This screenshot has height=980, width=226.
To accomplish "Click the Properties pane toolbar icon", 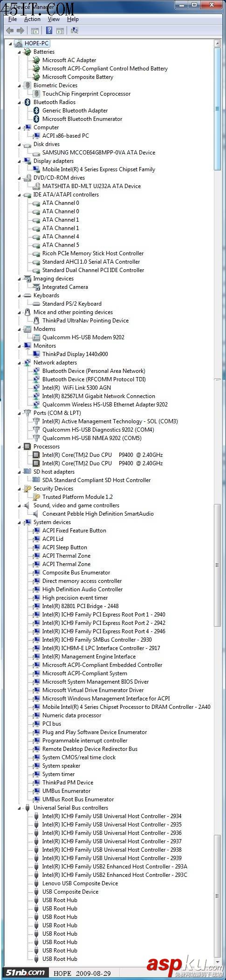I will (60, 31).
